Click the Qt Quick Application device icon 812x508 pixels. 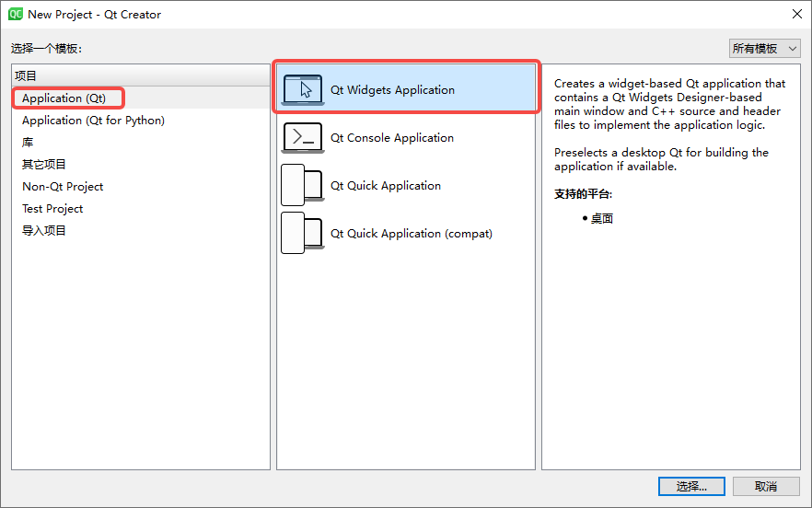(303, 185)
